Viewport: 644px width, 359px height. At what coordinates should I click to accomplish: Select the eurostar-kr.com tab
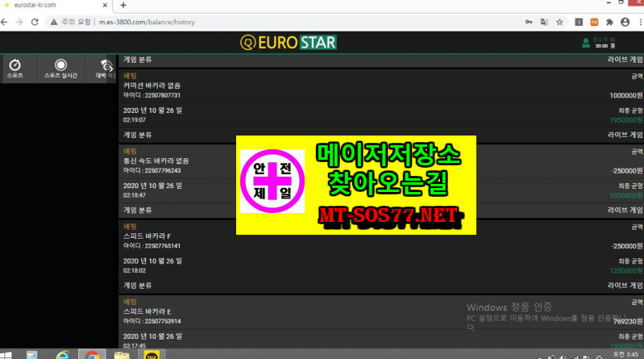(55, 6)
